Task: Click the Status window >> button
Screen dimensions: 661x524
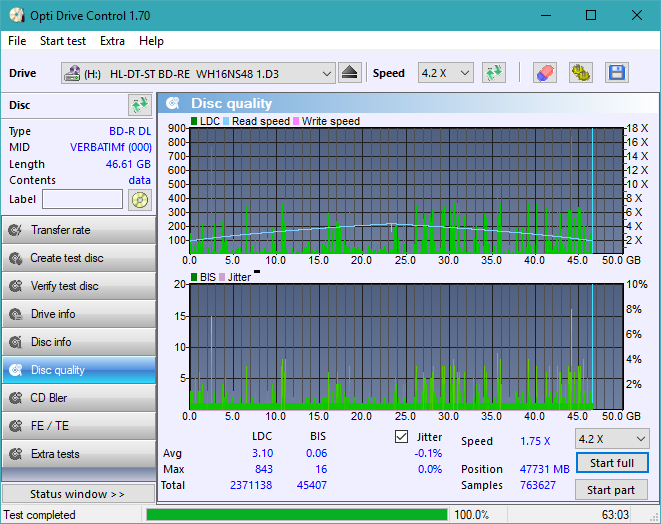Action: [x=78, y=494]
